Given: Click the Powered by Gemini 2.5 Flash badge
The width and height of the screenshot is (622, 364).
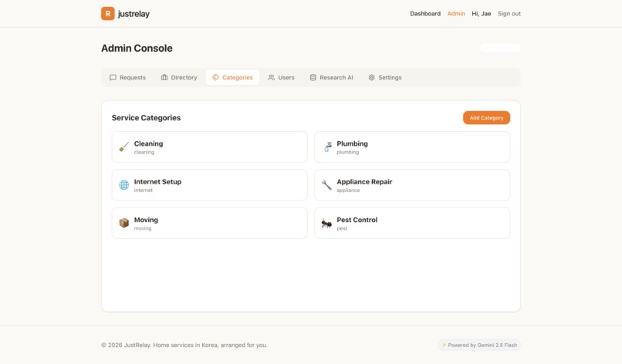Looking at the screenshot, I should [479, 345].
